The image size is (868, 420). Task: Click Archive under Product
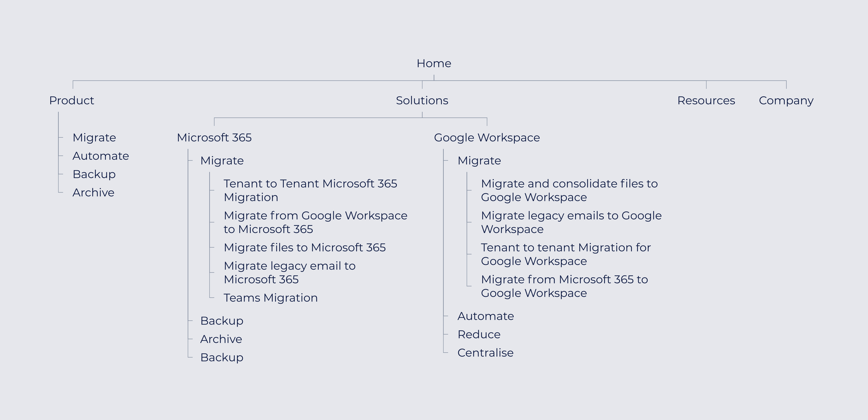click(93, 192)
